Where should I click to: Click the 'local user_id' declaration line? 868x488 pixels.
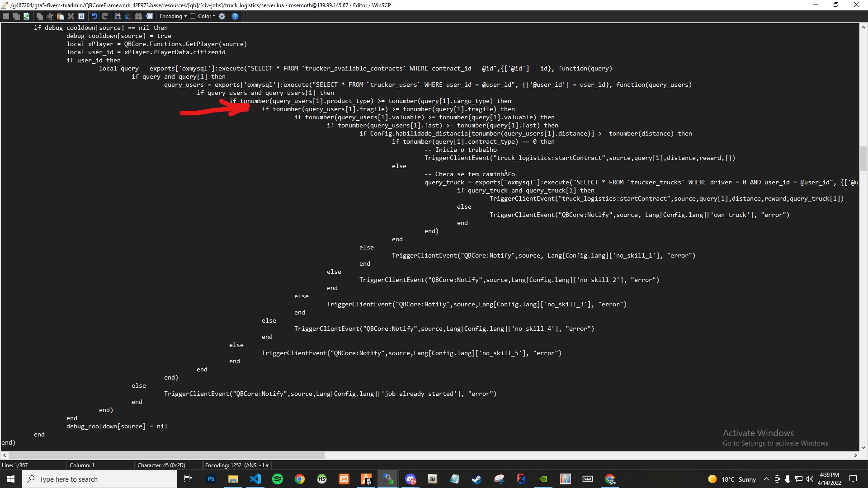[x=146, y=52]
